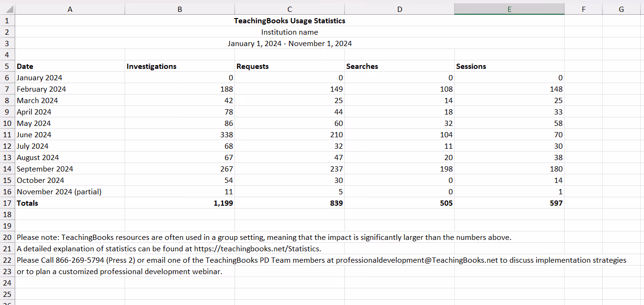Viewport: 644px width, 305px height.
Task: Select row 20 header number
Action: (x=8, y=238)
